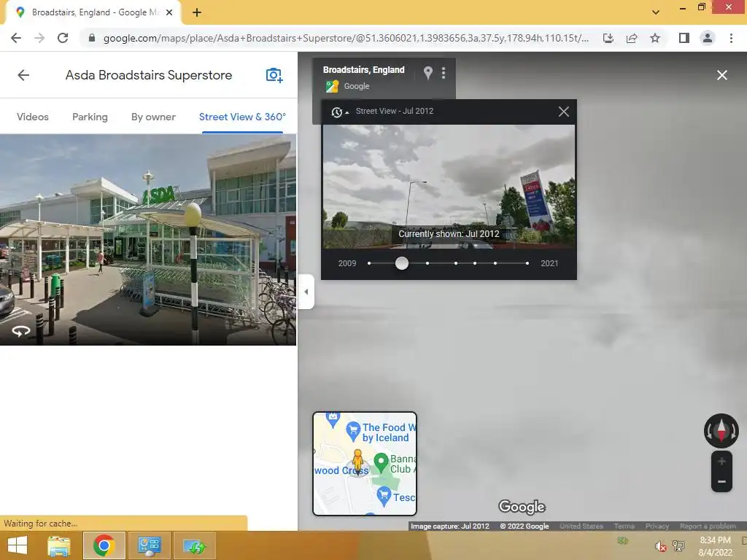The height and width of the screenshot is (560, 747).
Task: Open the Privacy footer link
Action: click(657, 526)
